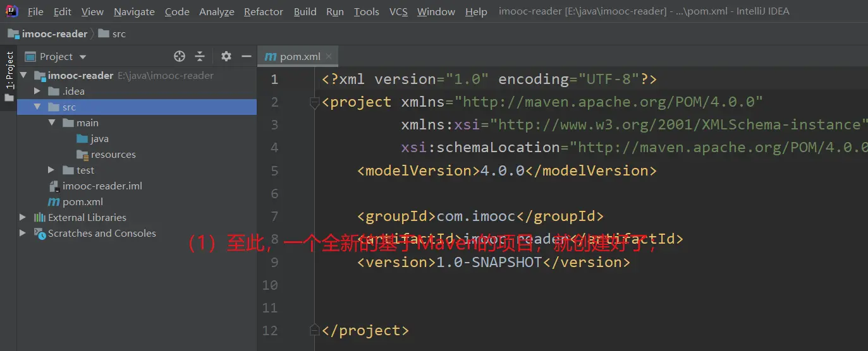Expand the test folder
This screenshot has width=868, height=351.
52,170
